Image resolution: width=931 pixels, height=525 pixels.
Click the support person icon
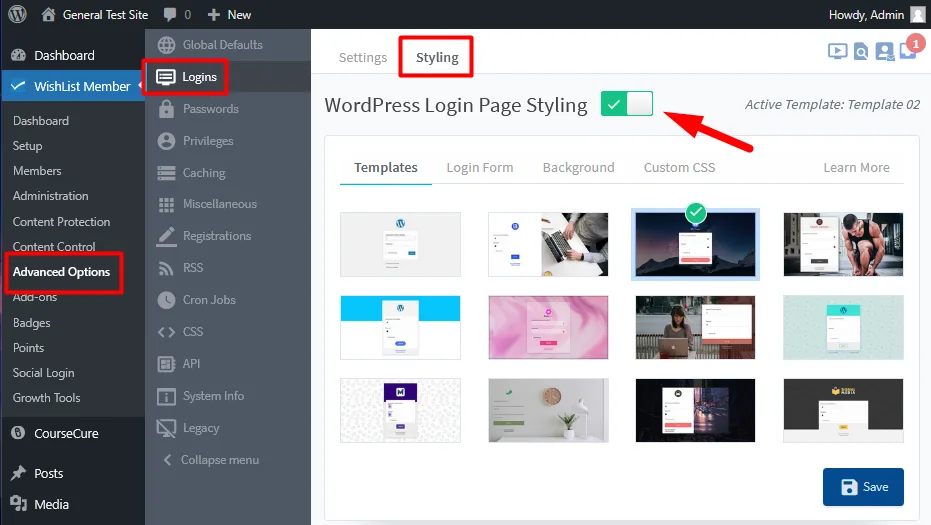tap(884, 52)
